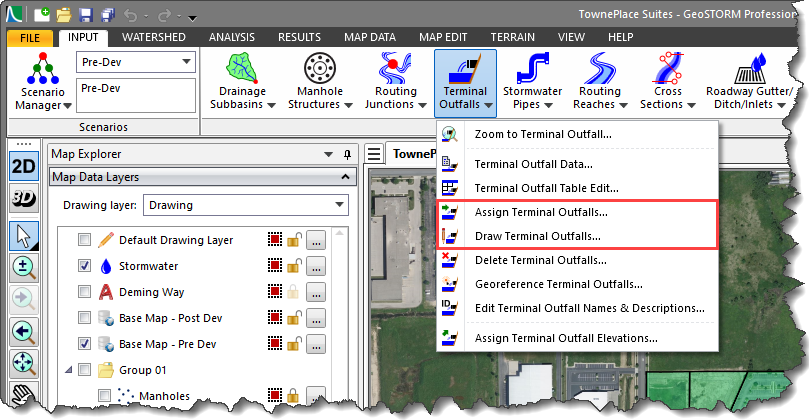Open the map view hamburger menu

tap(374, 154)
